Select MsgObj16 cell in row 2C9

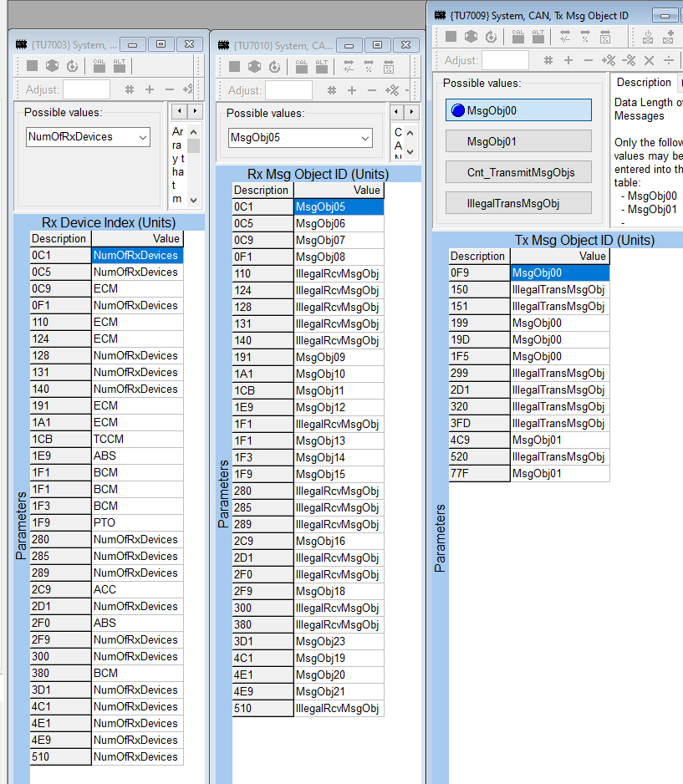coord(339,541)
